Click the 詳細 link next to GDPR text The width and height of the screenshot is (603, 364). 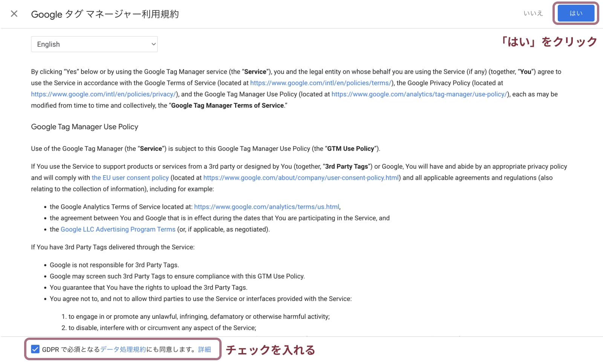coord(205,349)
